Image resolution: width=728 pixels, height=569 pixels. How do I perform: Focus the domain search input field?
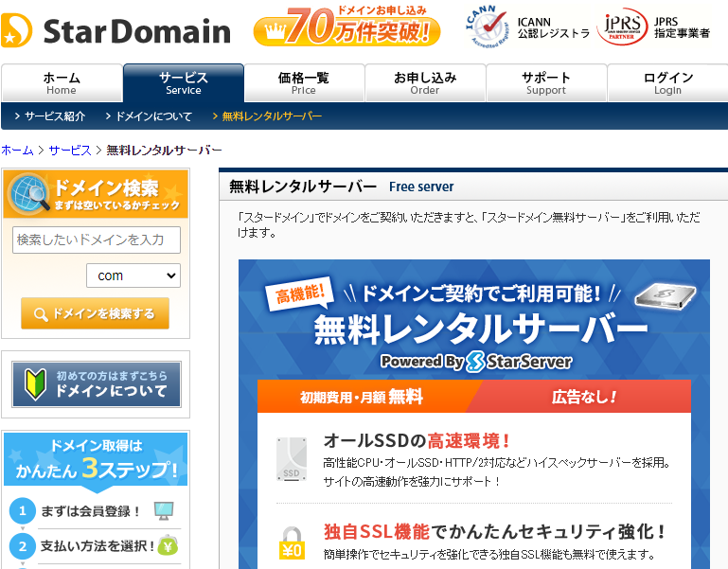[97, 240]
